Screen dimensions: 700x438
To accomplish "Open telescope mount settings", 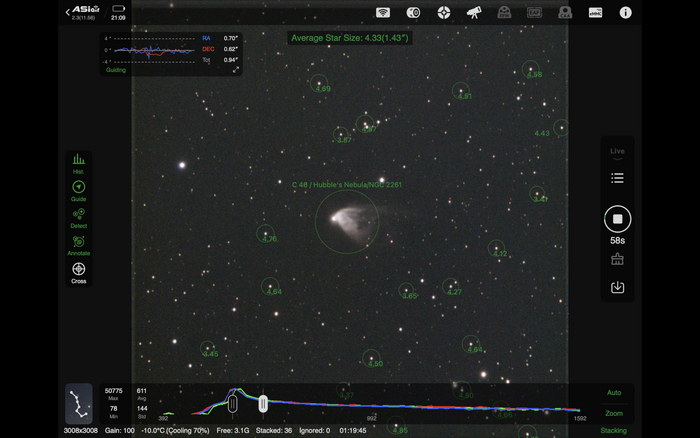I will tap(474, 12).
